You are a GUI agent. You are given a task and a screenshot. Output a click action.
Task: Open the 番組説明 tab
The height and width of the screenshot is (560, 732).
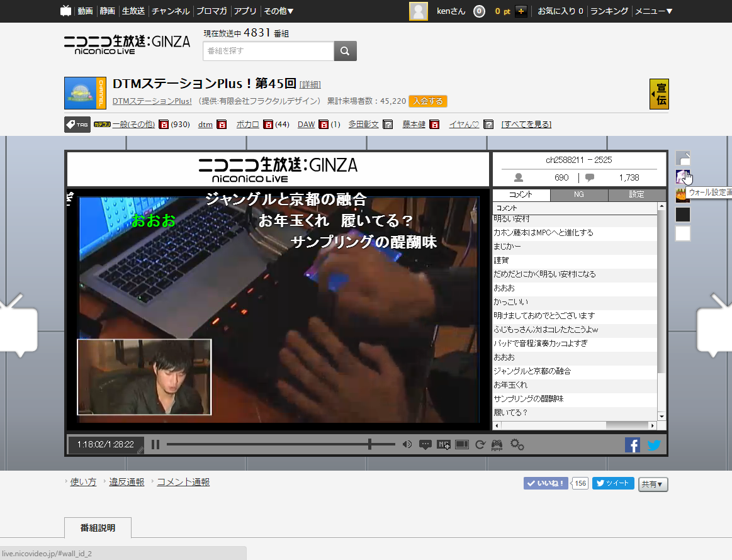pyautogui.click(x=98, y=528)
